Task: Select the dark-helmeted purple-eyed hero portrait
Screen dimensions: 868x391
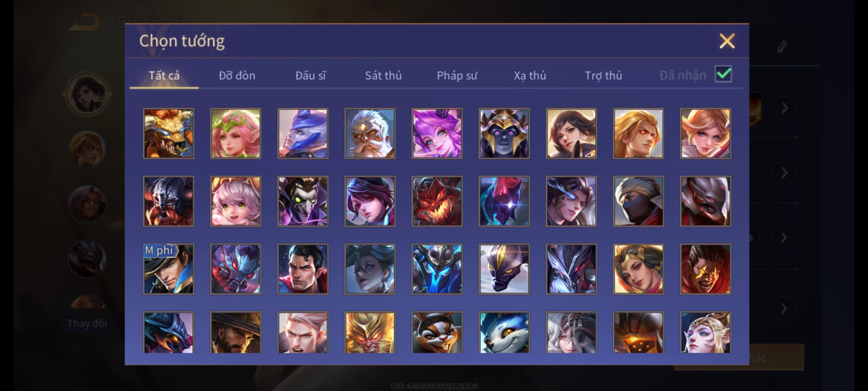Action: [504, 134]
